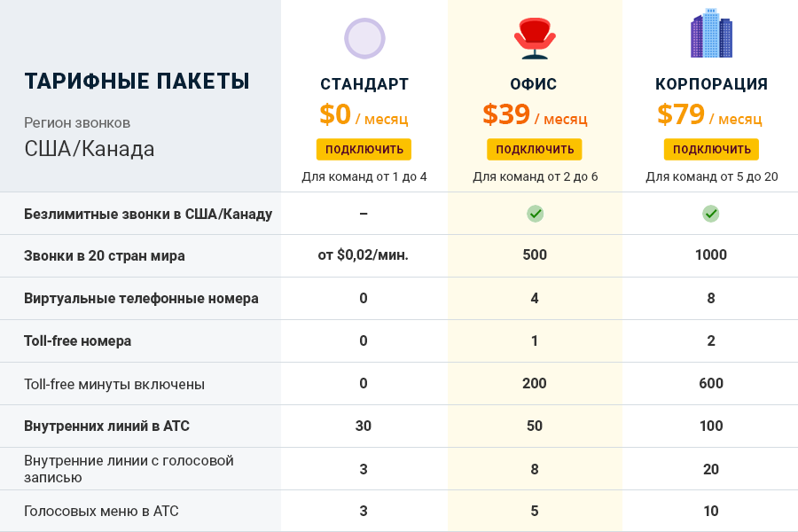
Task: Click the Тарифные пакеты heading
Action: 137,82
